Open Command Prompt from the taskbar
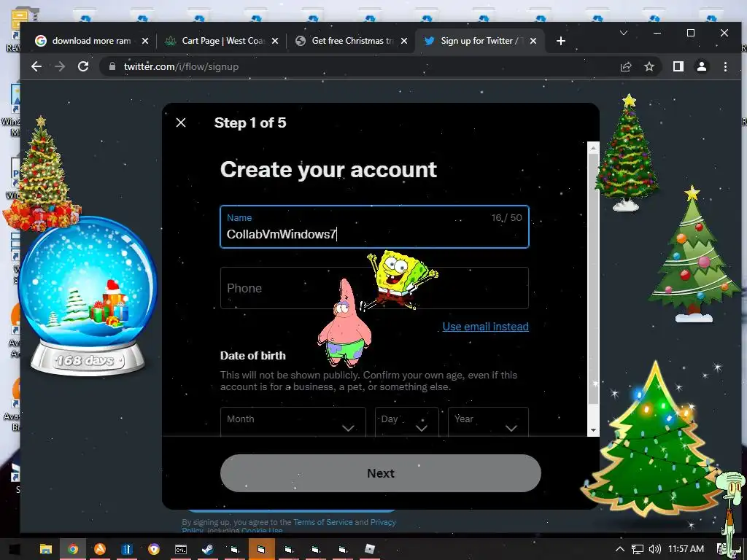This screenshot has width=747, height=560. [181, 549]
